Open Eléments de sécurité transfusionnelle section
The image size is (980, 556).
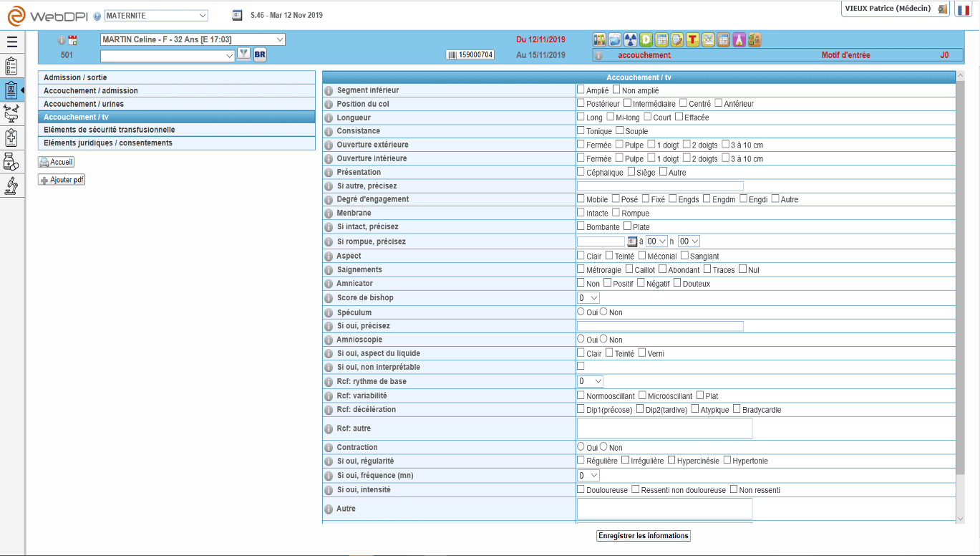pos(177,130)
